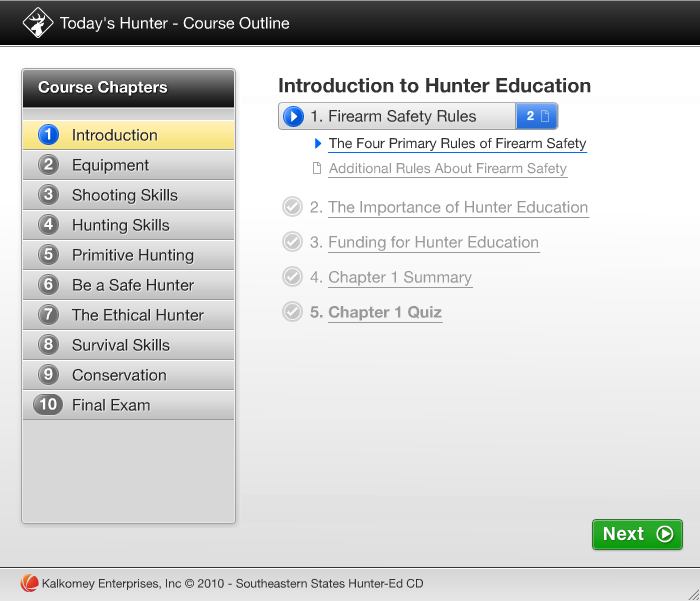Click the checkmark beside Funding for Hunter Education
The width and height of the screenshot is (700, 601).
pos(292,242)
